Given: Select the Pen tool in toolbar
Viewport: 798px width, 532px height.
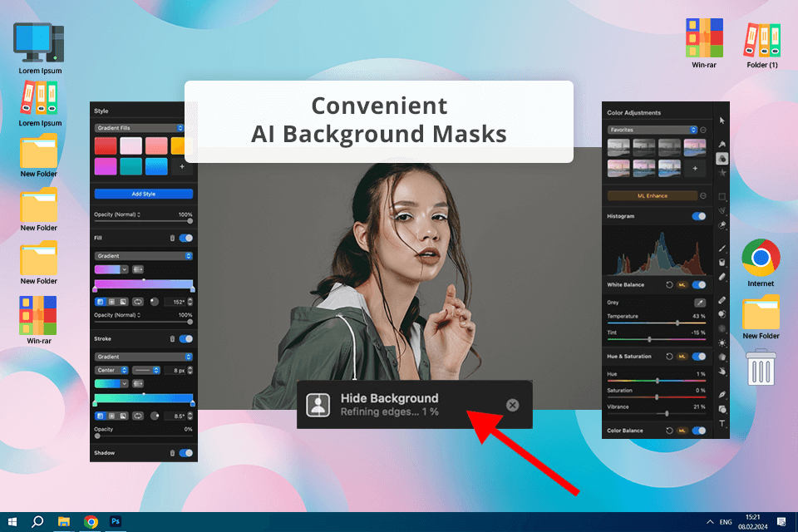Looking at the screenshot, I should tap(722, 395).
